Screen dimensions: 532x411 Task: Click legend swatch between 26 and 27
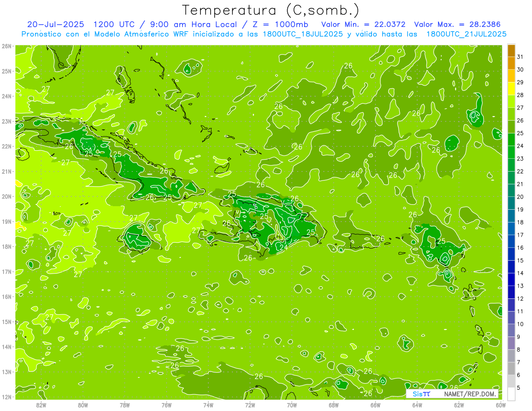point(511,114)
